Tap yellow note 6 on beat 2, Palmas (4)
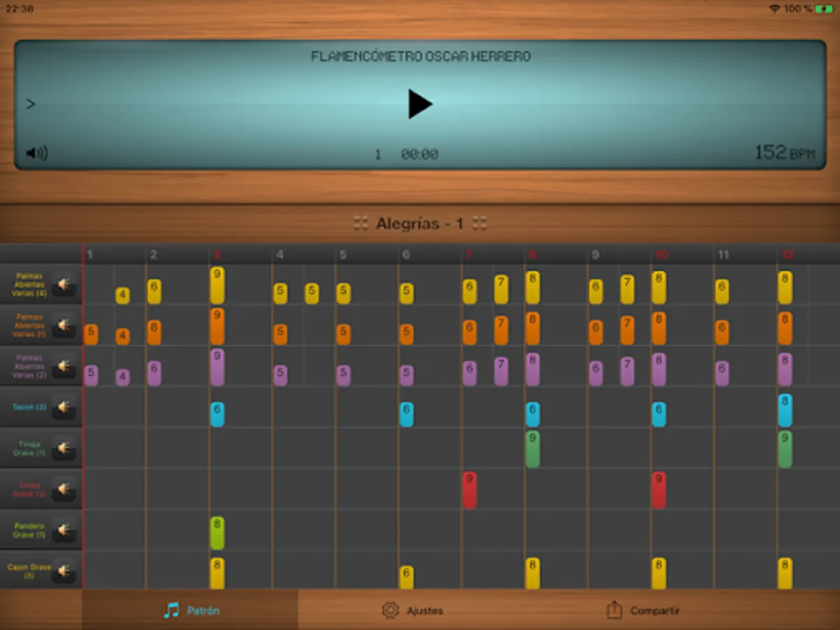 click(x=154, y=291)
